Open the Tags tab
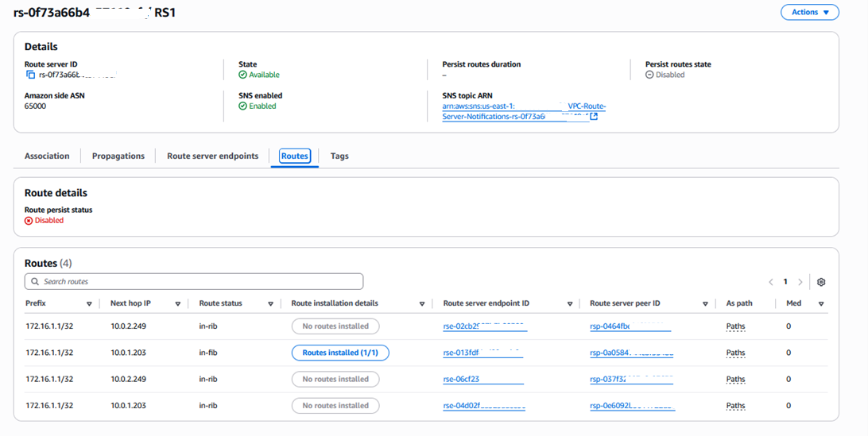This screenshot has height=436, width=868. pyautogui.click(x=339, y=156)
